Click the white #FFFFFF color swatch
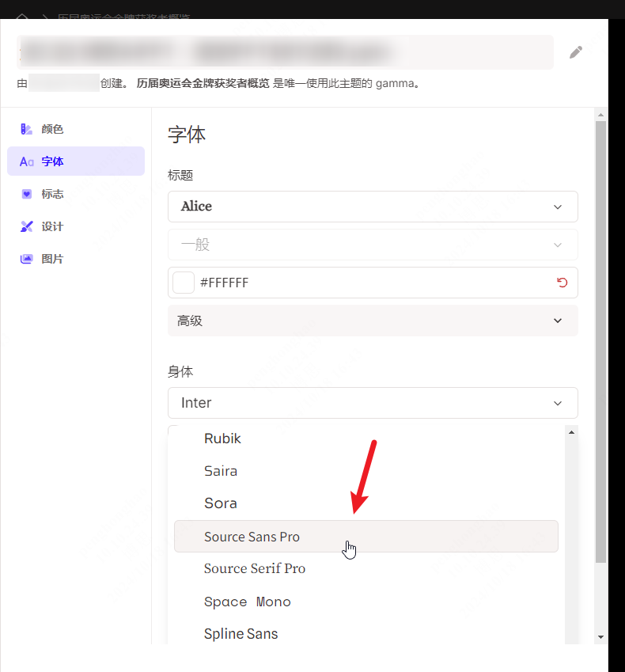 pyautogui.click(x=184, y=283)
